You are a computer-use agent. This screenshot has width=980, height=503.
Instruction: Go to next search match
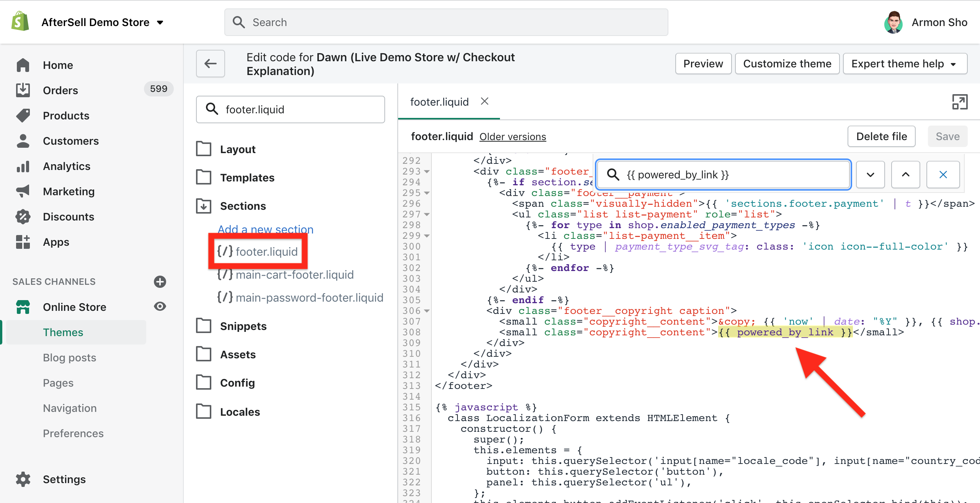point(870,175)
